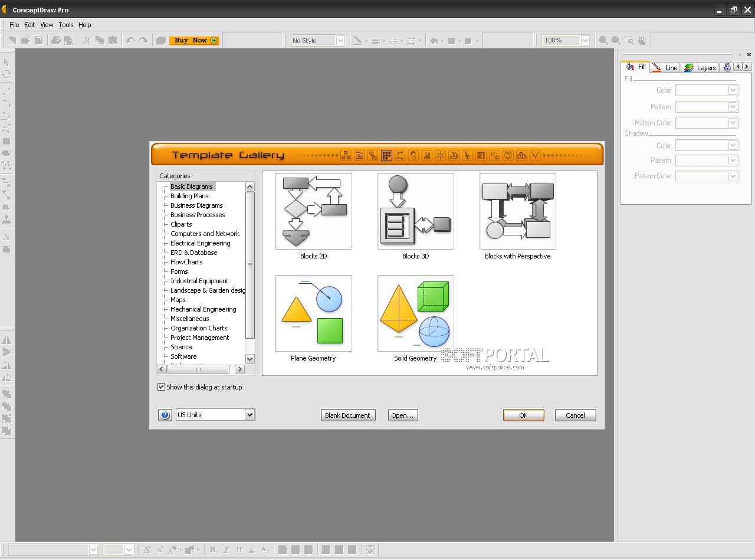Image resolution: width=755 pixels, height=560 pixels.
Task: Open the US Units dropdown
Action: pyautogui.click(x=250, y=415)
